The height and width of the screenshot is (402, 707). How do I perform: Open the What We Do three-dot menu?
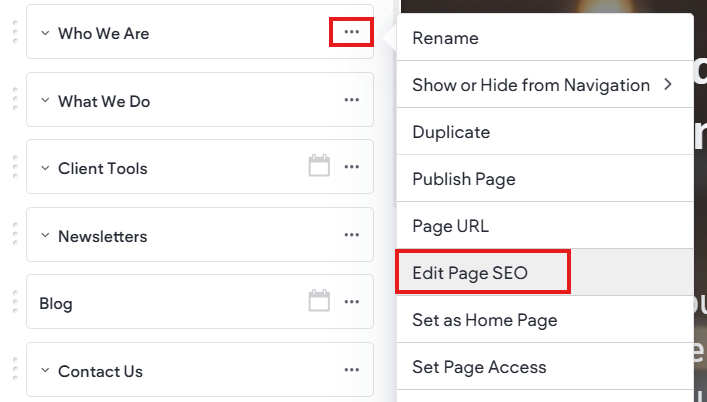click(351, 100)
